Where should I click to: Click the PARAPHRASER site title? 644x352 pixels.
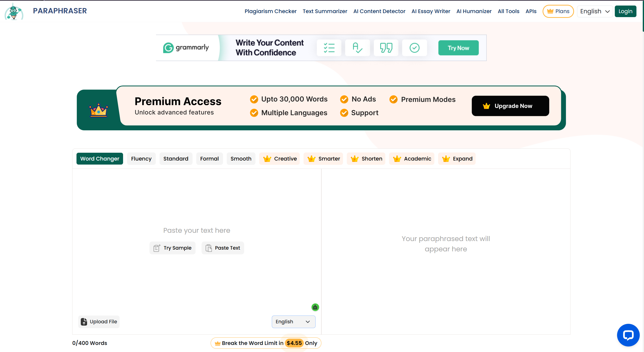point(60,11)
